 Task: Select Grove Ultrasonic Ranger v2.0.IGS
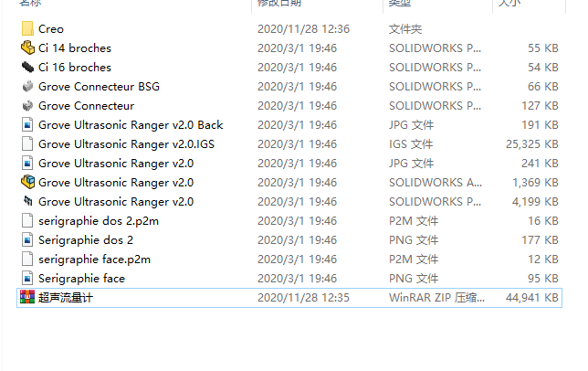coord(126,144)
